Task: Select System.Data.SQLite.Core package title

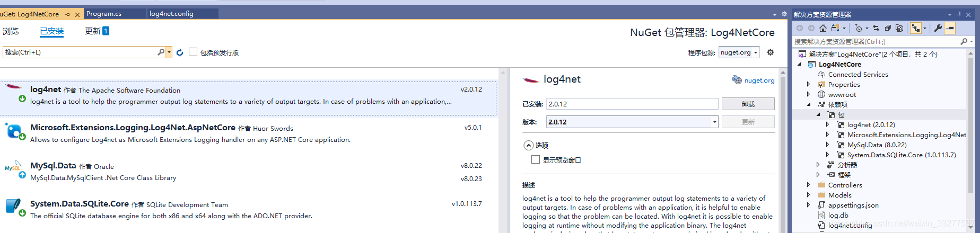Action: (x=80, y=204)
